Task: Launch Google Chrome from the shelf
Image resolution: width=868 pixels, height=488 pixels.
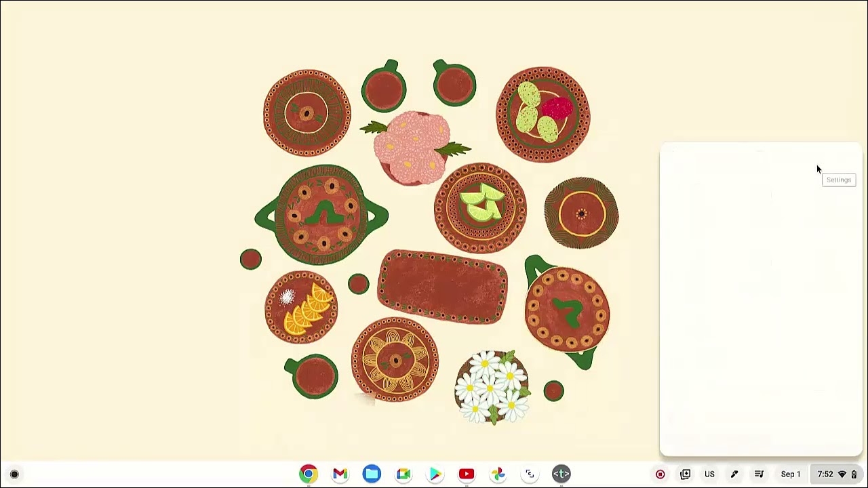Action: (x=309, y=474)
